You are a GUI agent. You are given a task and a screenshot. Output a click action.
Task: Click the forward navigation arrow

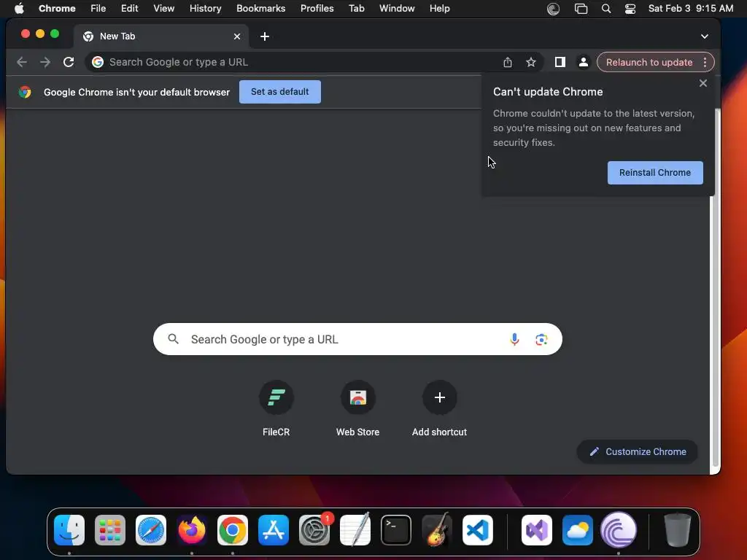click(x=44, y=62)
